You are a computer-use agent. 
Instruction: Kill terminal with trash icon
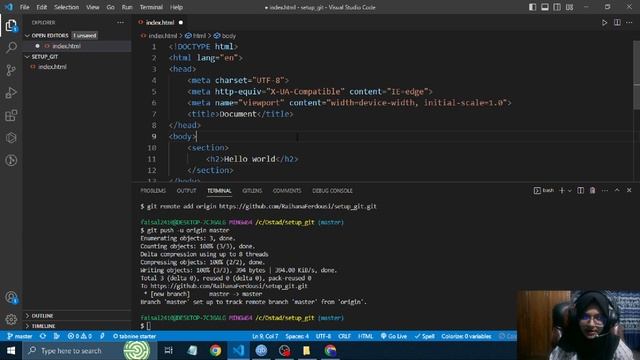592,191
